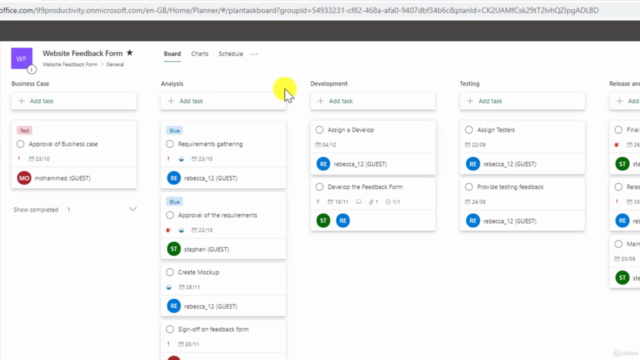Mark Develop the Feedback Form complete
The height and width of the screenshot is (360, 640).
click(x=319, y=187)
